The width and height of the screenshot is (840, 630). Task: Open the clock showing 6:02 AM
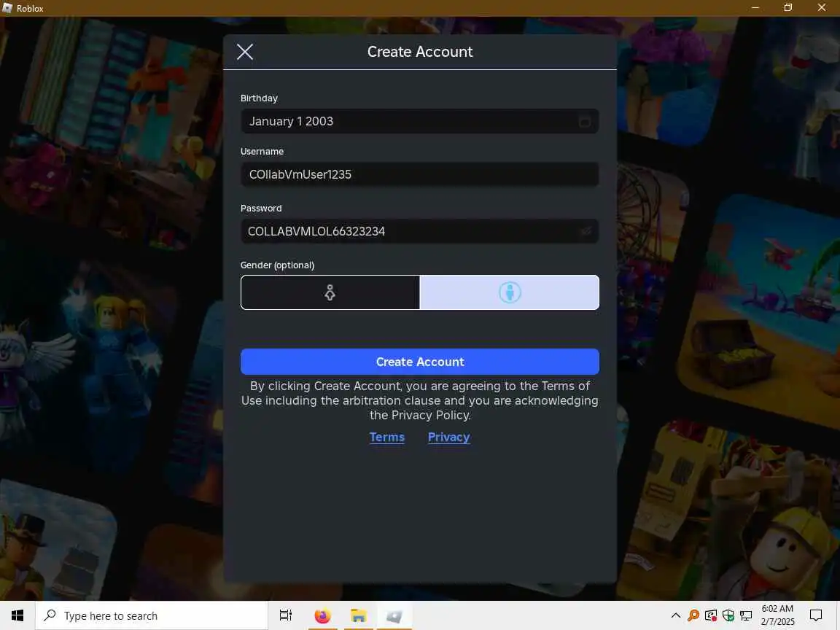pos(777,615)
